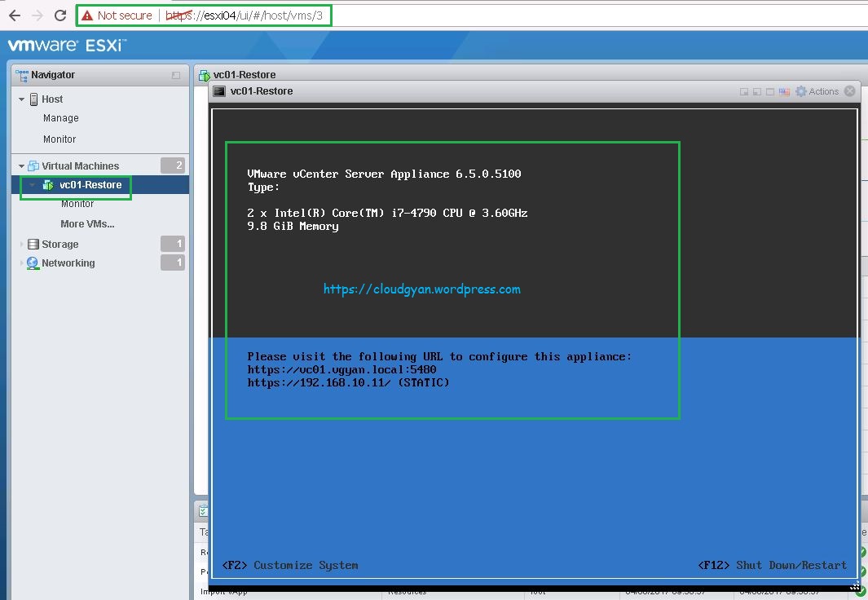868x600 pixels.
Task: Expand the Storage tree node
Action: pyautogui.click(x=21, y=244)
